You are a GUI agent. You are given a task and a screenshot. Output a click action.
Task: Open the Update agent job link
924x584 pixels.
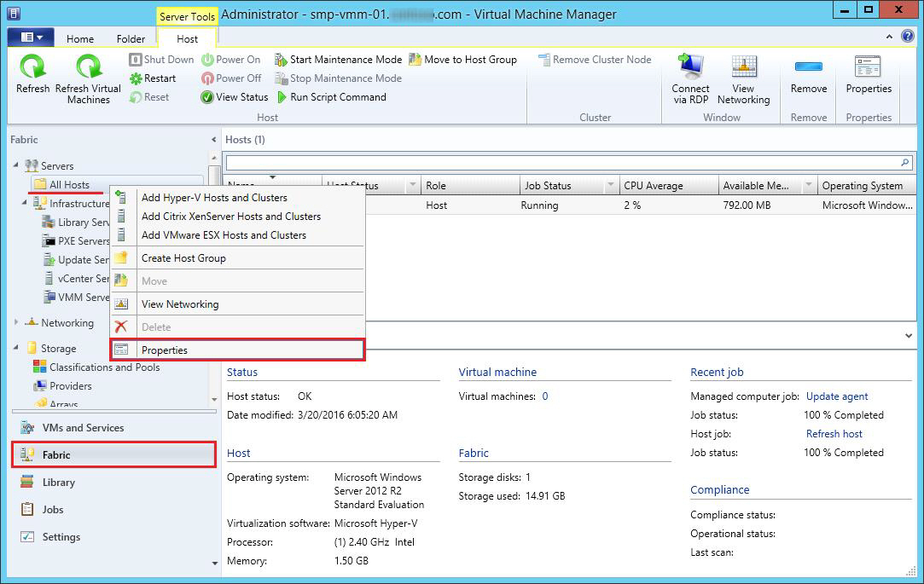tap(836, 396)
